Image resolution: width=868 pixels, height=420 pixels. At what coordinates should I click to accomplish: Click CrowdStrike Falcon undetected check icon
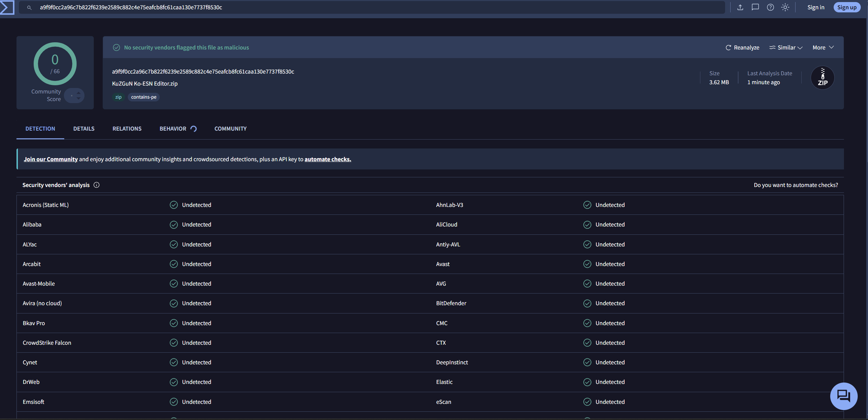174,343
